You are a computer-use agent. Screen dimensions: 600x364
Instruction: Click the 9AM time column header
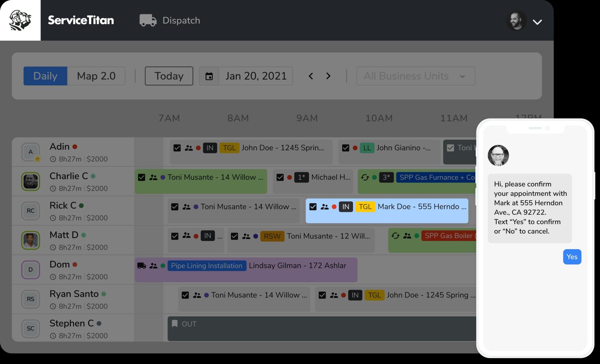[x=307, y=118]
